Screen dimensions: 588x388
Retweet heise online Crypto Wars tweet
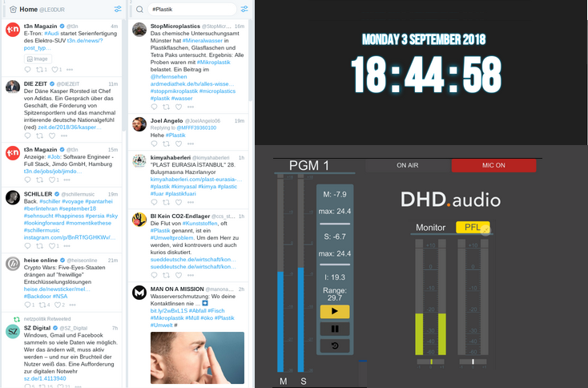(42, 305)
